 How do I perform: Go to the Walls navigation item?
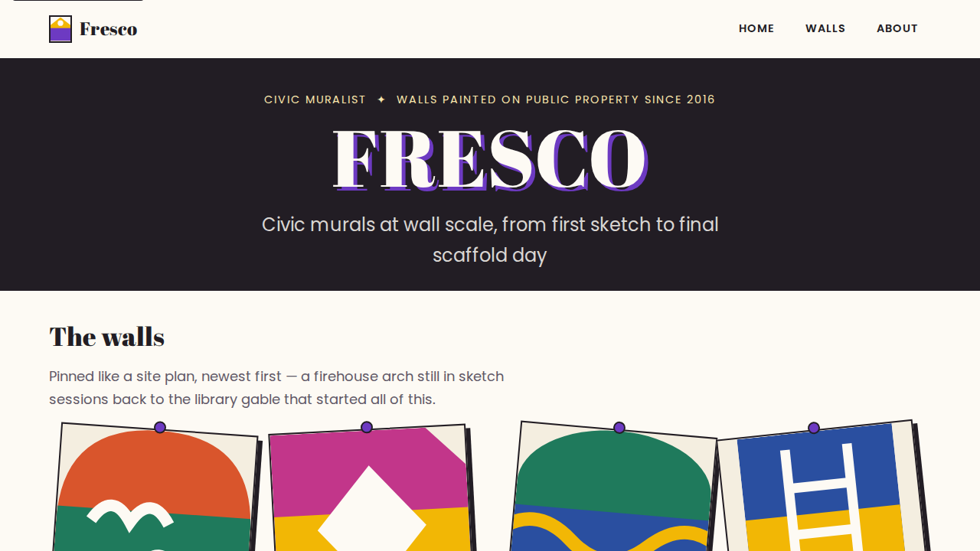coord(825,28)
